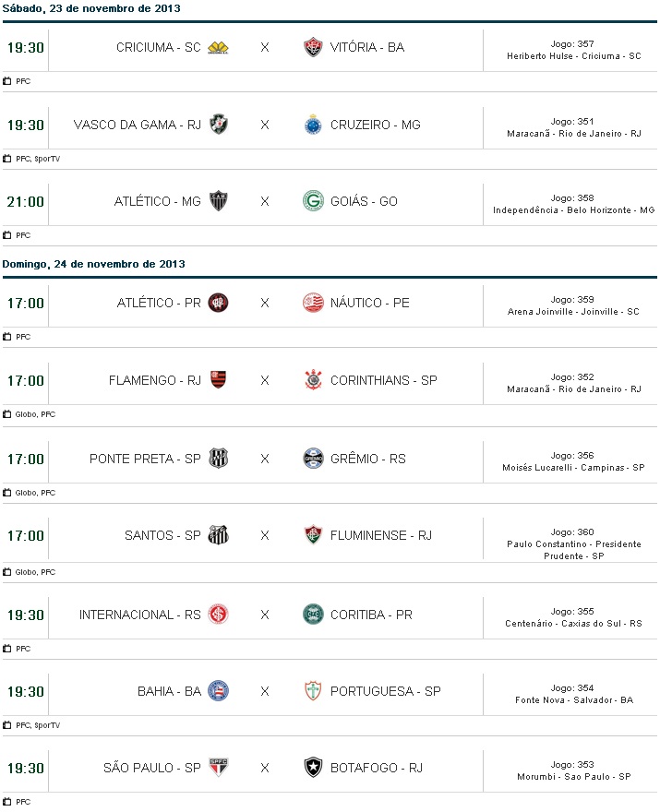This screenshot has height=812, width=660.
Task: Click Domingo, 24 de novembro header
Action: [93, 264]
